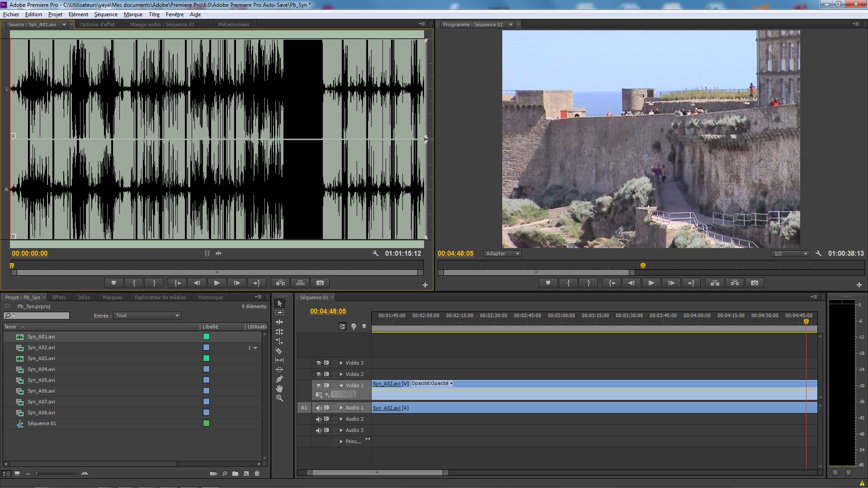Open the Entrée Tout dropdown

147,315
